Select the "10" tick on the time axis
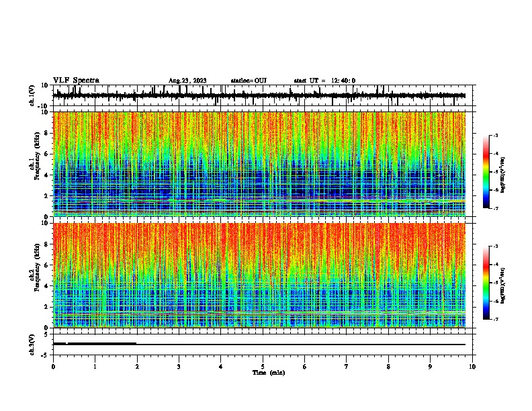Screen dimensions: 532x411 pyautogui.click(x=472, y=367)
